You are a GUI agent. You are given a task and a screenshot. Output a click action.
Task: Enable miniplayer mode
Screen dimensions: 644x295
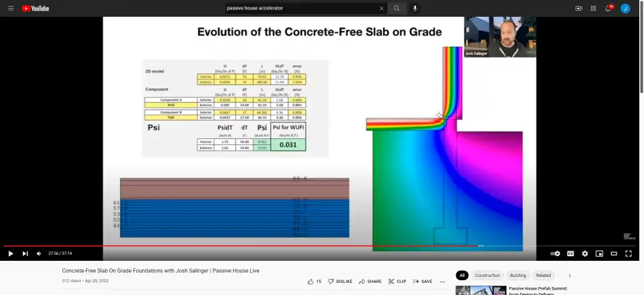point(599,253)
